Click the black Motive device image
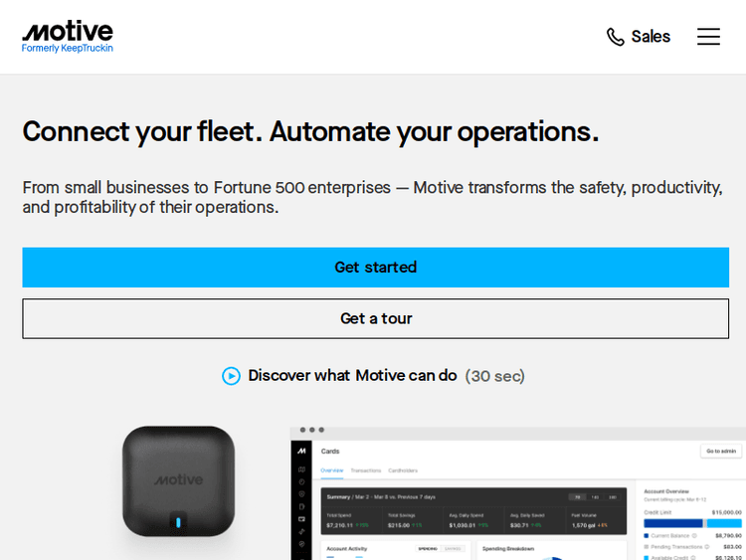Image resolution: width=746 pixels, height=560 pixels. [x=178, y=481]
